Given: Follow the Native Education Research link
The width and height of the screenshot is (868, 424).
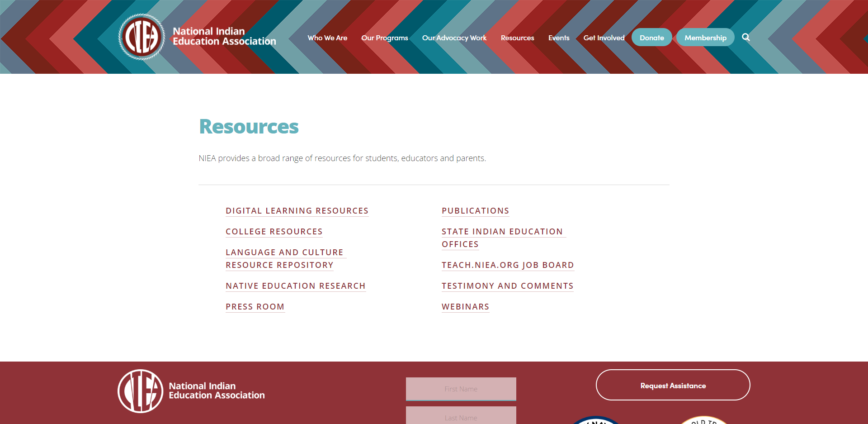Looking at the screenshot, I should [x=295, y=286].
